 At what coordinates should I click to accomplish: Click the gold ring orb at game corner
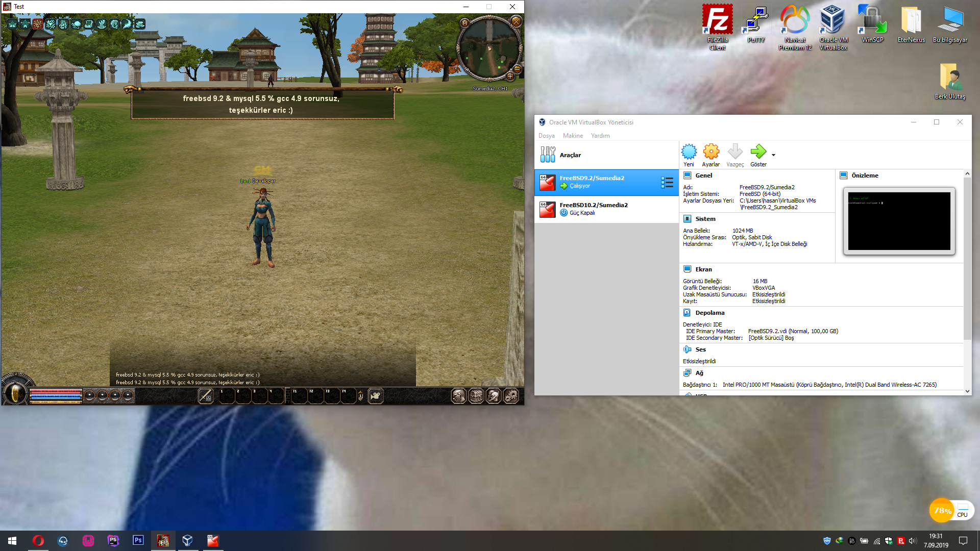tap(16, 393)
